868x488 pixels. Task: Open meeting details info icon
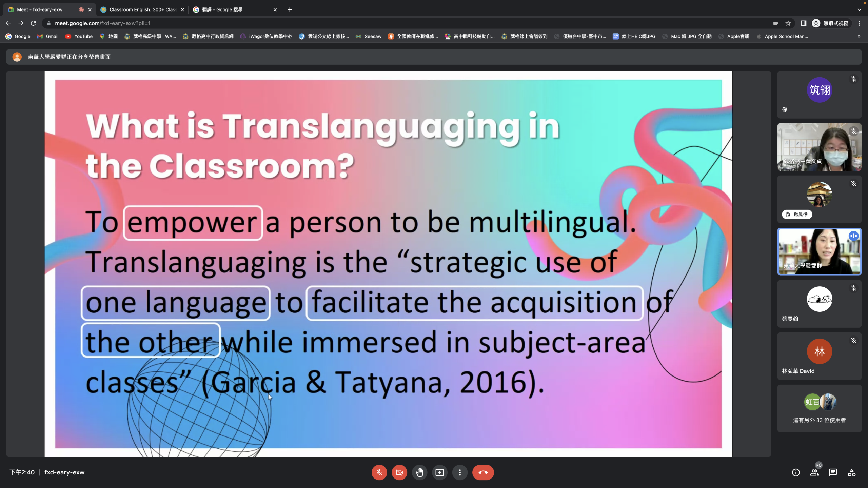796,472
